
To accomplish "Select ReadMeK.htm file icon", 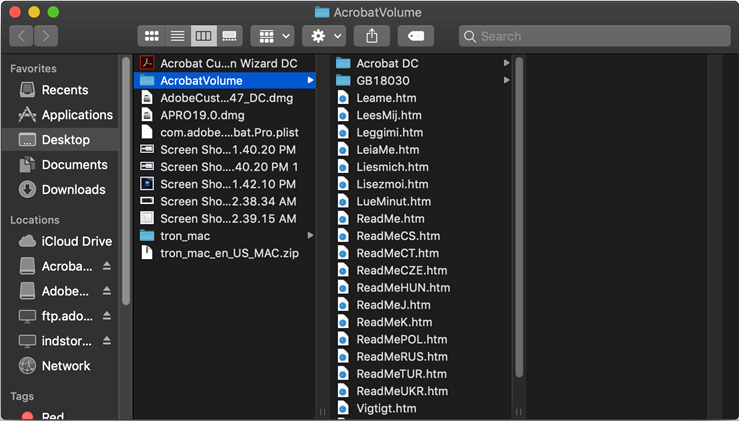I will click(x=343, y=322).
